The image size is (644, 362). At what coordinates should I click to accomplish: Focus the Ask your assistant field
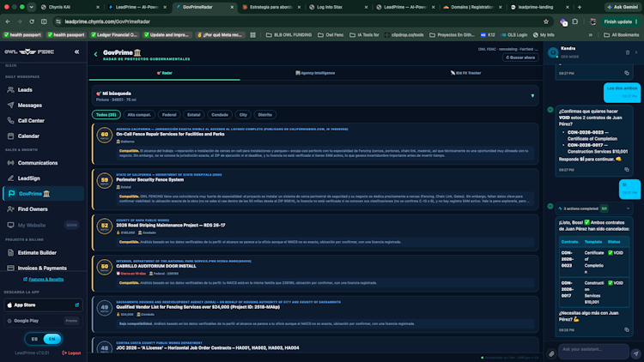593,350
